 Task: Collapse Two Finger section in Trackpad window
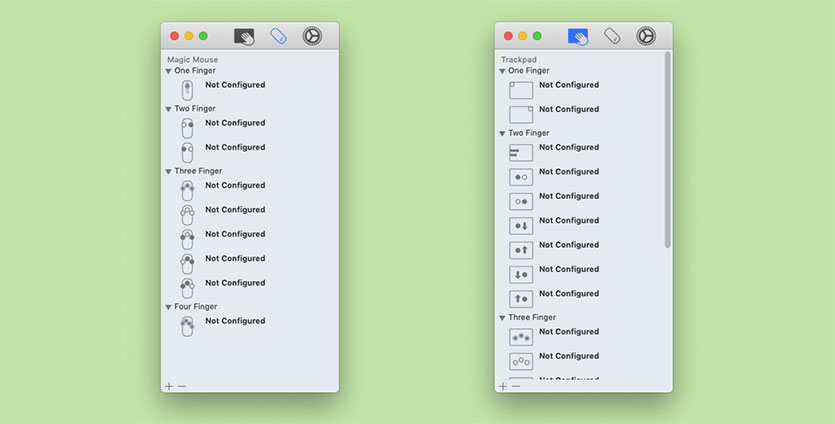tap(503, 133)
